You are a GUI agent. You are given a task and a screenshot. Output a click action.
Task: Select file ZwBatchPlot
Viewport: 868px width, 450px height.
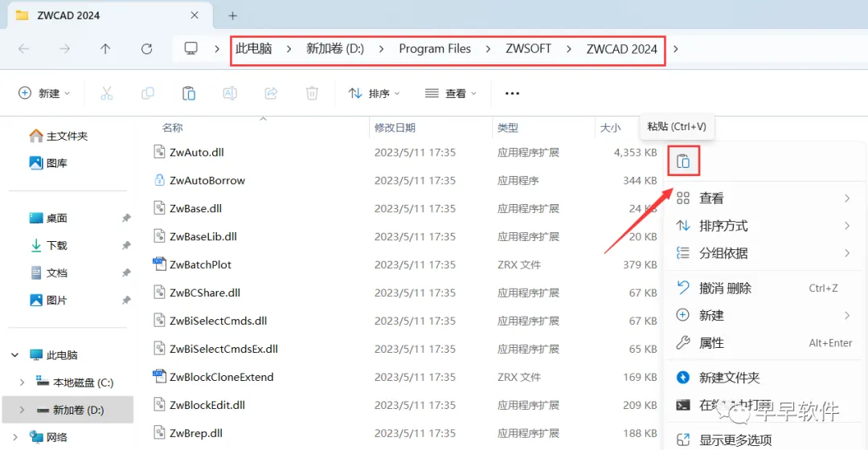[200, 264]
